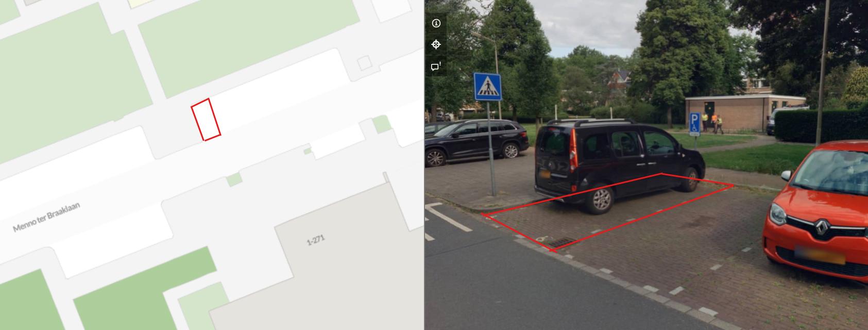Click the small brick building in panorama
The image size is (868, 330).
pyautogui.click(x=745, y=113)
